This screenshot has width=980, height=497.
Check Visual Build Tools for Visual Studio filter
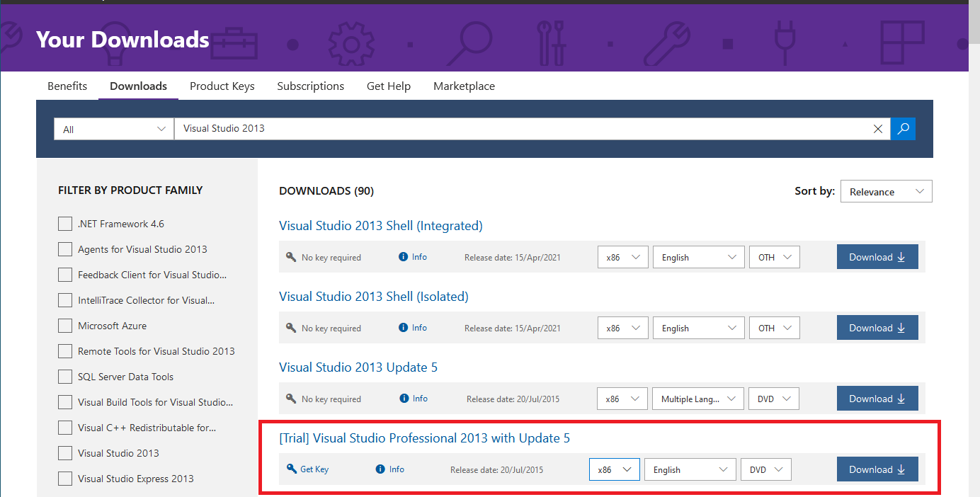(65, 402)
